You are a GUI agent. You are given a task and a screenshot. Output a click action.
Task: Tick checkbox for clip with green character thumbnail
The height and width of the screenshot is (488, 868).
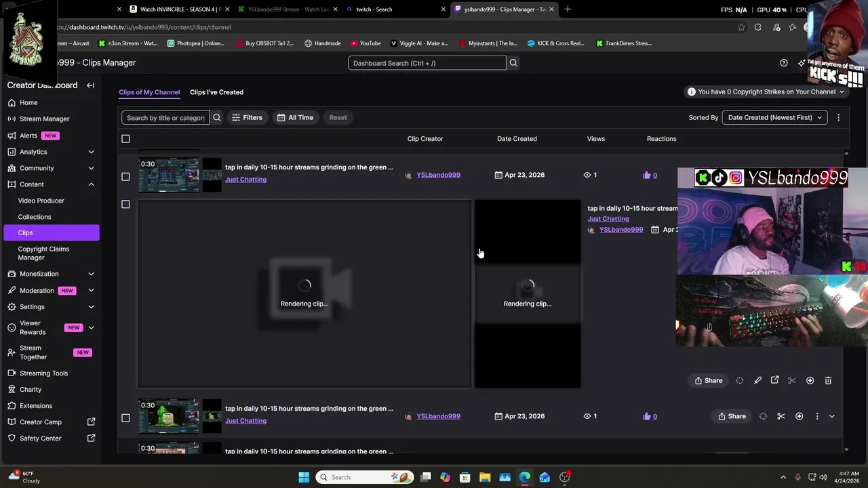125,418
